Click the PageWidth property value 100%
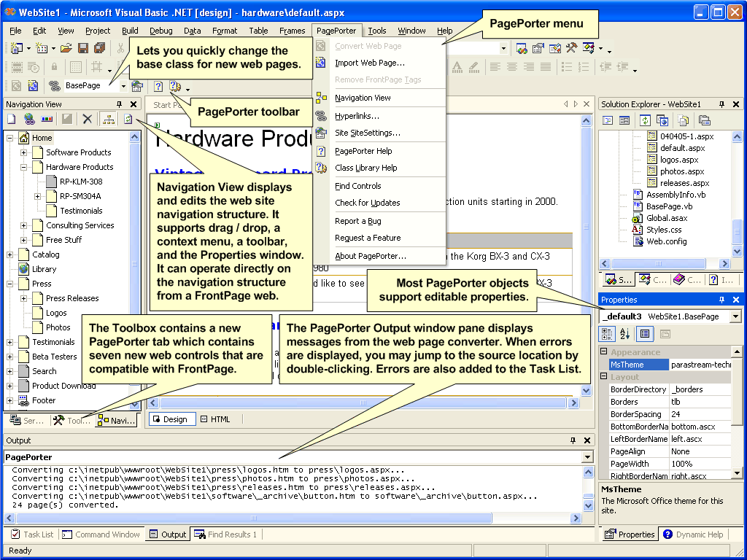Viewport: 747px width, 560px height. [x=700, y=464]
